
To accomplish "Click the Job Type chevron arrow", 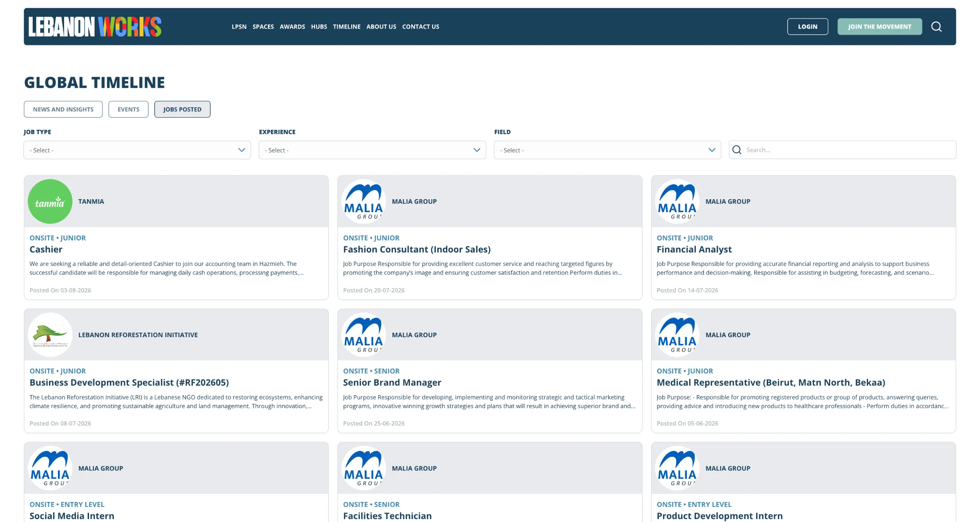I will (242, 150).
